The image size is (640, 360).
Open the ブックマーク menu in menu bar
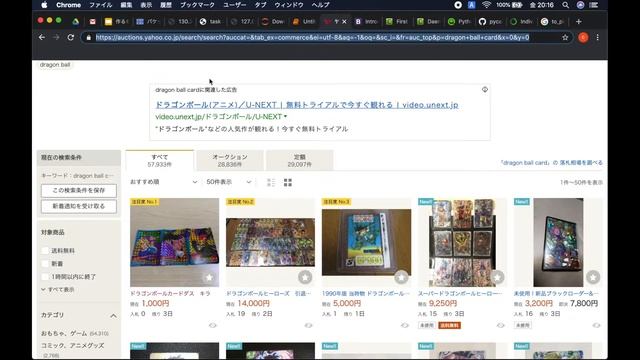(x=197, y=5)
